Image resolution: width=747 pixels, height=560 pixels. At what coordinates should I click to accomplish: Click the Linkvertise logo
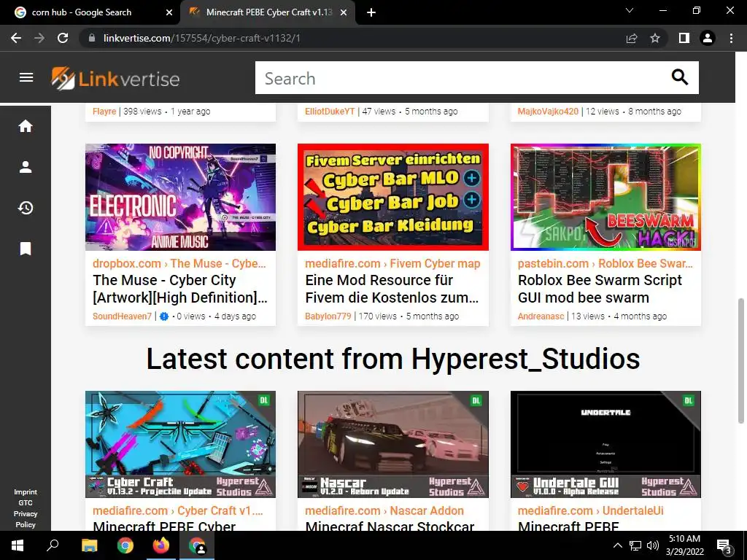point(115,79)
